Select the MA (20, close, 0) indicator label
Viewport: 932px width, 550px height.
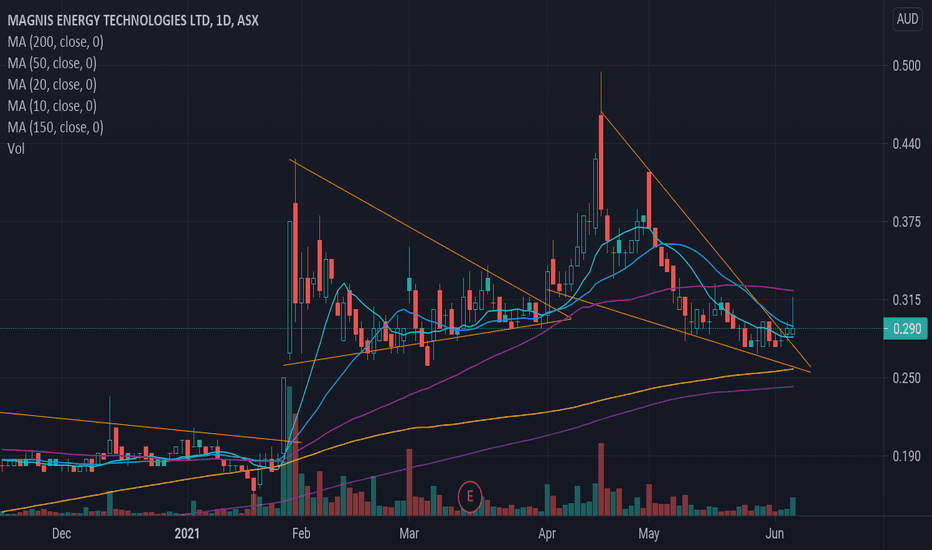52,84
